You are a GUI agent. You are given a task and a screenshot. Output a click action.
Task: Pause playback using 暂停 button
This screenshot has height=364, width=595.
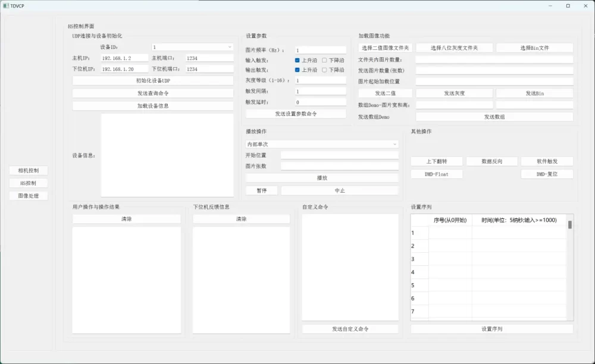click(262, 190)
